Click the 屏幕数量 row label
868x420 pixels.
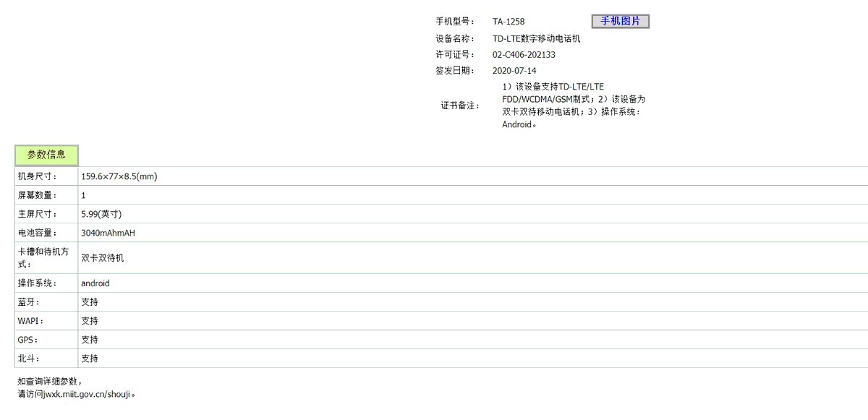click(38, 195)
